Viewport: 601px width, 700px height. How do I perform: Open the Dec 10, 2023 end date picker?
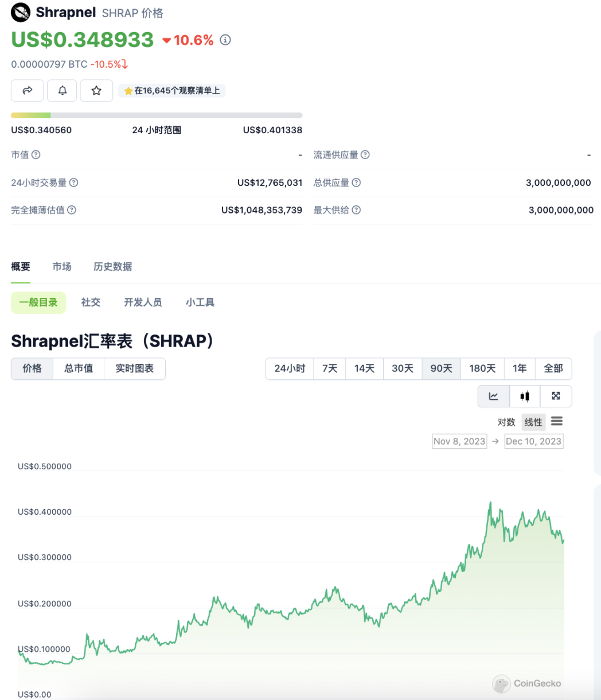tap(533, 441)
